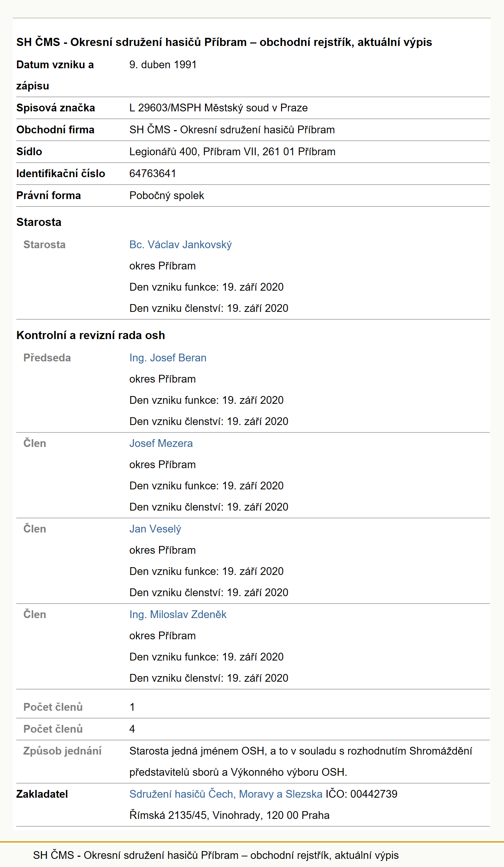Open Sdružení hasičů Čech, Moravy a Slezska link
The image size is (504, 867).
226,794
